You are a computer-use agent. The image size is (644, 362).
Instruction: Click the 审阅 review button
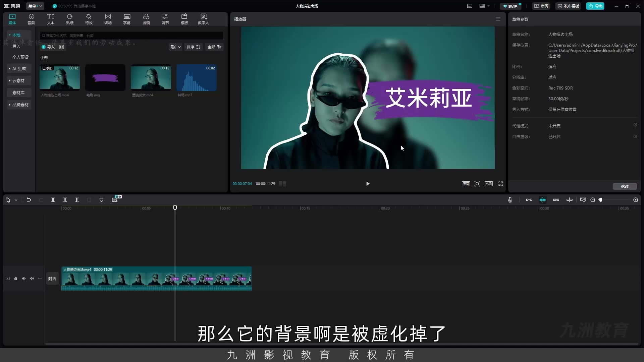pyautogui.click(x=541, y=6)
